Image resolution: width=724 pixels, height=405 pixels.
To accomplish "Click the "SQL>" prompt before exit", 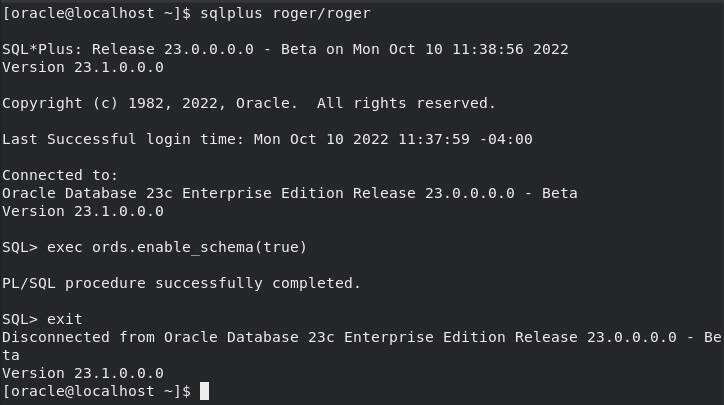I will (20, 319).
